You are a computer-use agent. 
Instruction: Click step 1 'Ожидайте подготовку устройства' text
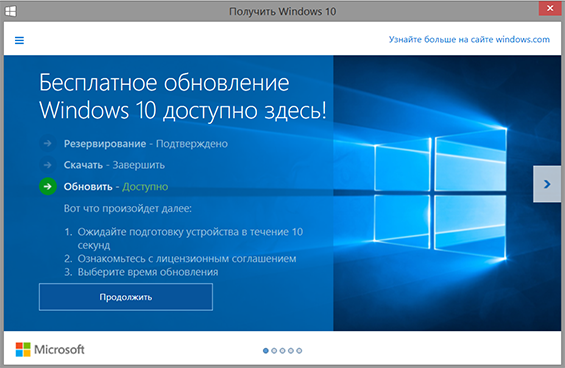[x=184, y=238]
